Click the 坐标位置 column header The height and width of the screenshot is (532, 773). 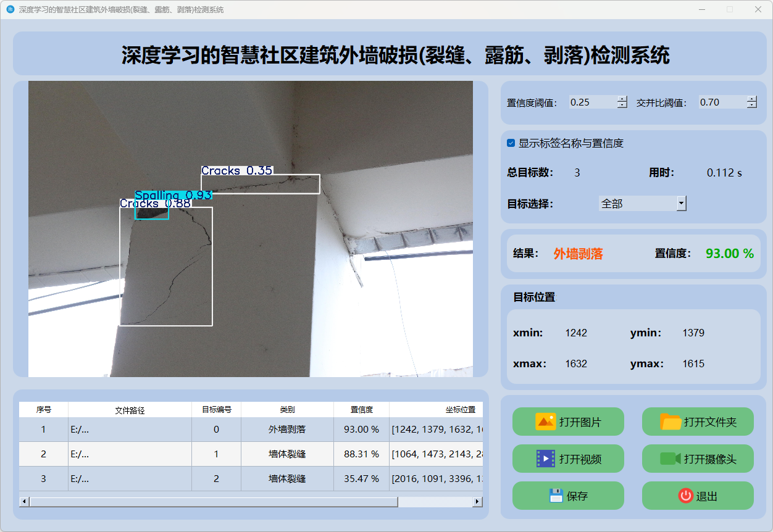(436, 410)
